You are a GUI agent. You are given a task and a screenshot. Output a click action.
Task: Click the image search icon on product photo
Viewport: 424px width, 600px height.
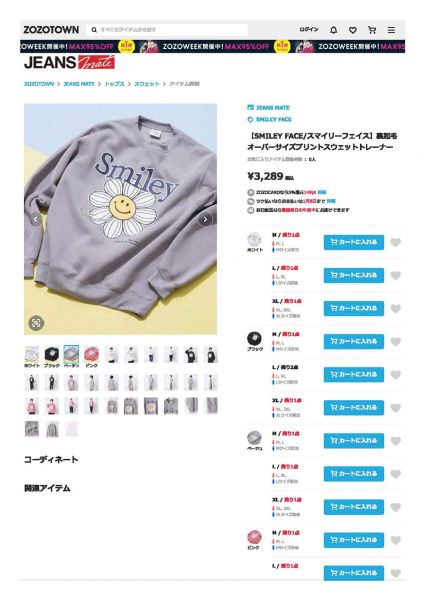click(x=36, y=323)
